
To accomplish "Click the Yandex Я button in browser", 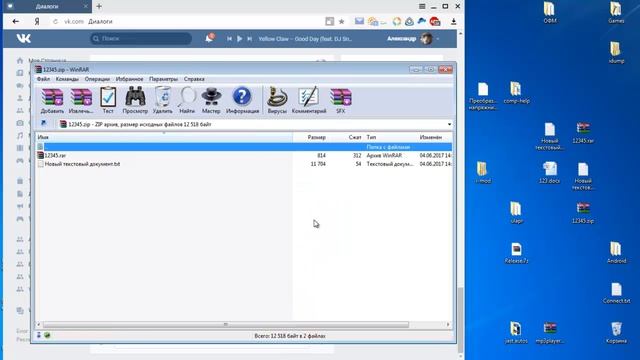I will [37, 22].
